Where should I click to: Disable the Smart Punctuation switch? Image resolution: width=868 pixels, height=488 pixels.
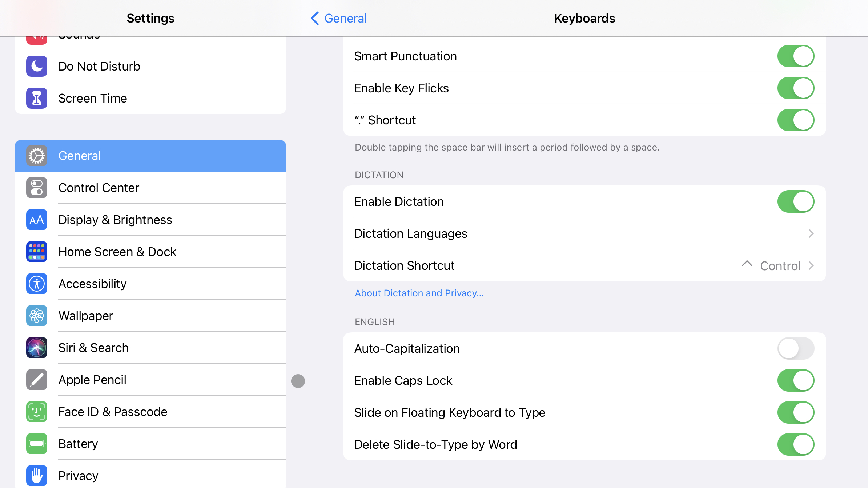pyautogui.click(x=795, y=56)
